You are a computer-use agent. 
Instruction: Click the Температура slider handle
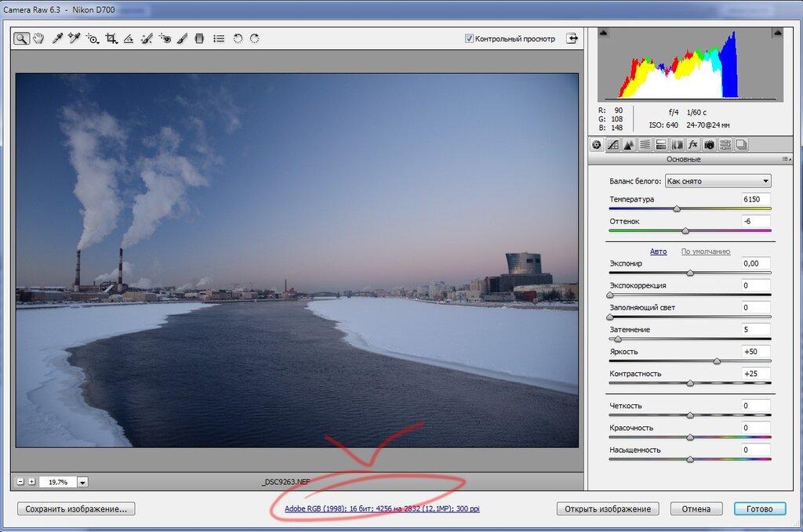click(x=677, y=208)
